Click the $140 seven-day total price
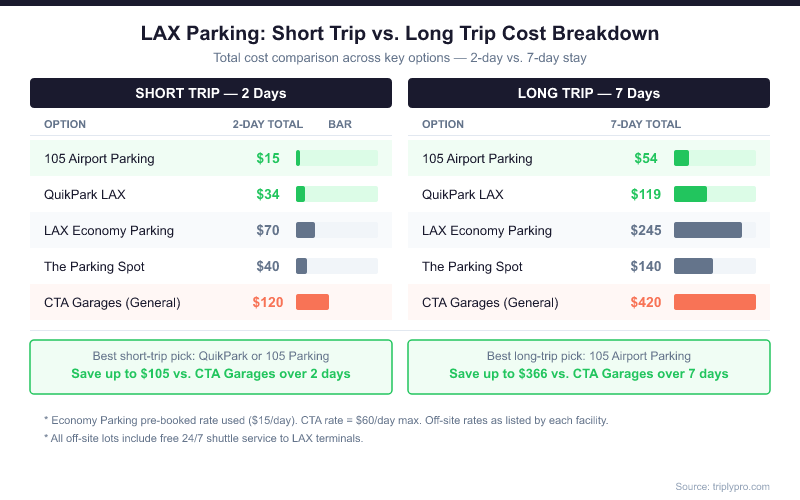Viewport: 800px width, 500px height. point(646,267)
